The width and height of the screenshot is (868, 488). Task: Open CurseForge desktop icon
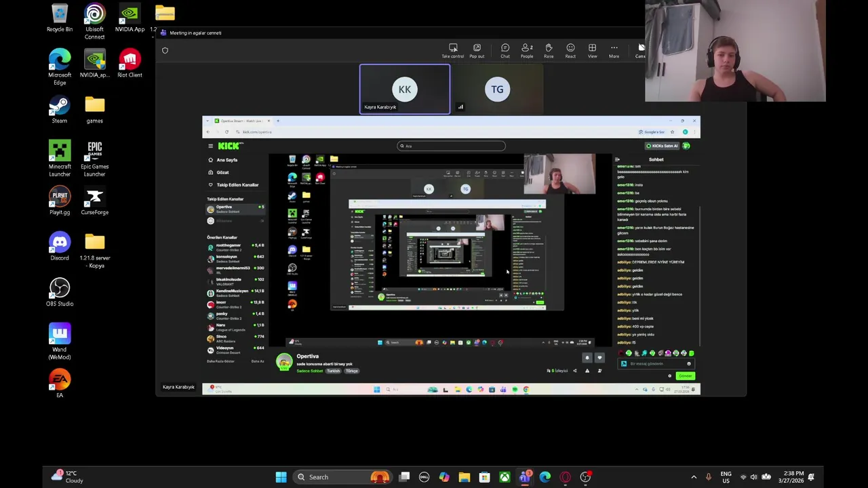(94, 201)
